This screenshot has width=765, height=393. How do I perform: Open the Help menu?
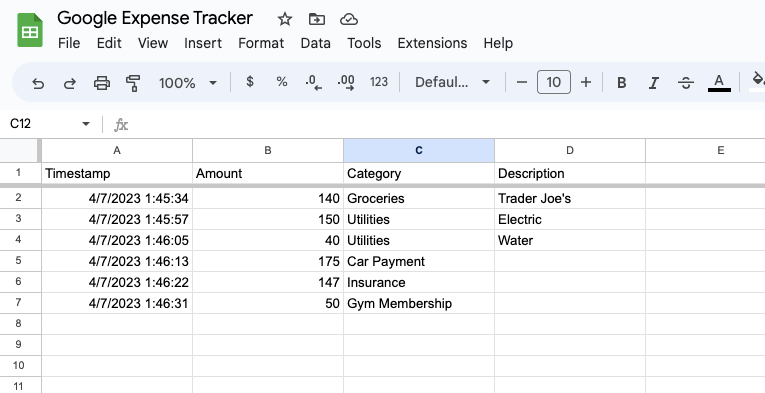click(x=498, y=43)
